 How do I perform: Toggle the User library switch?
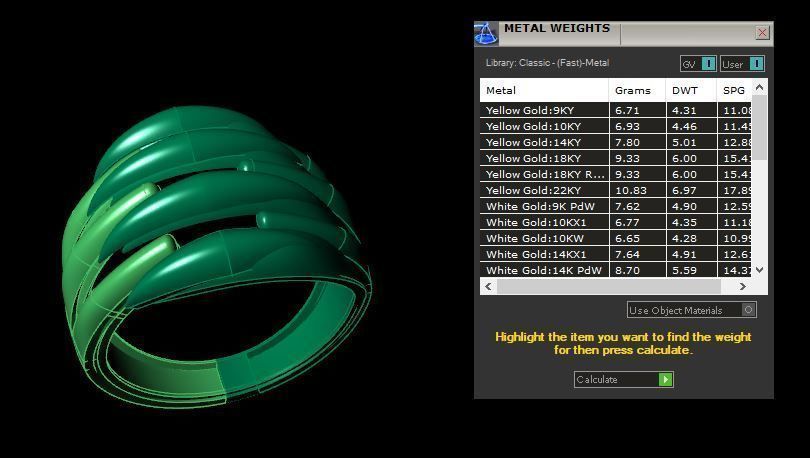coord(742,64)
